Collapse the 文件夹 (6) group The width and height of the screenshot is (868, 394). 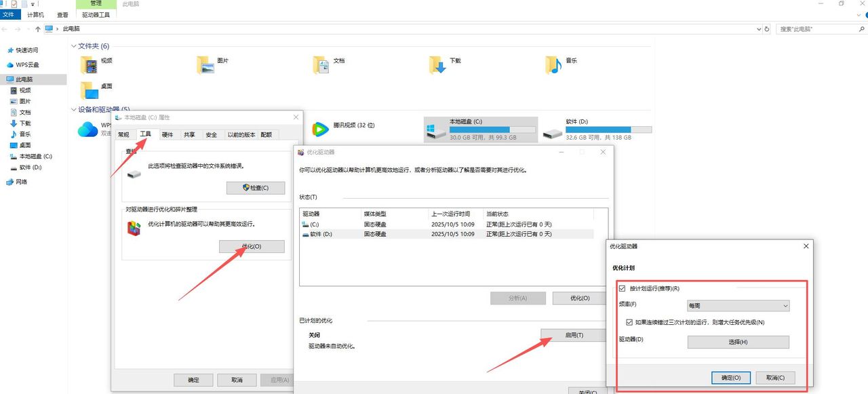point(73,46)
